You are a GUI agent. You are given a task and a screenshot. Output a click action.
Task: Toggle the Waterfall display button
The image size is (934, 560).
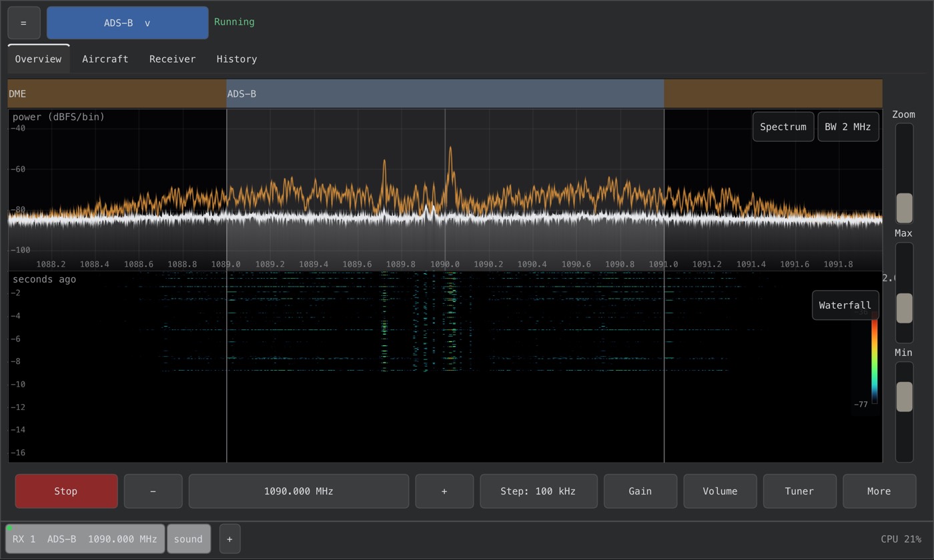click(845, 305)
